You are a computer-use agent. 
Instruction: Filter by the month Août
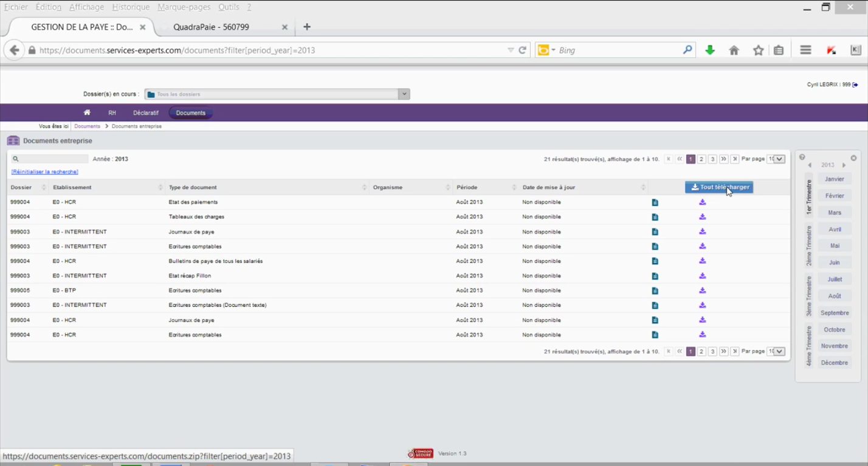[x=835, y=296]
